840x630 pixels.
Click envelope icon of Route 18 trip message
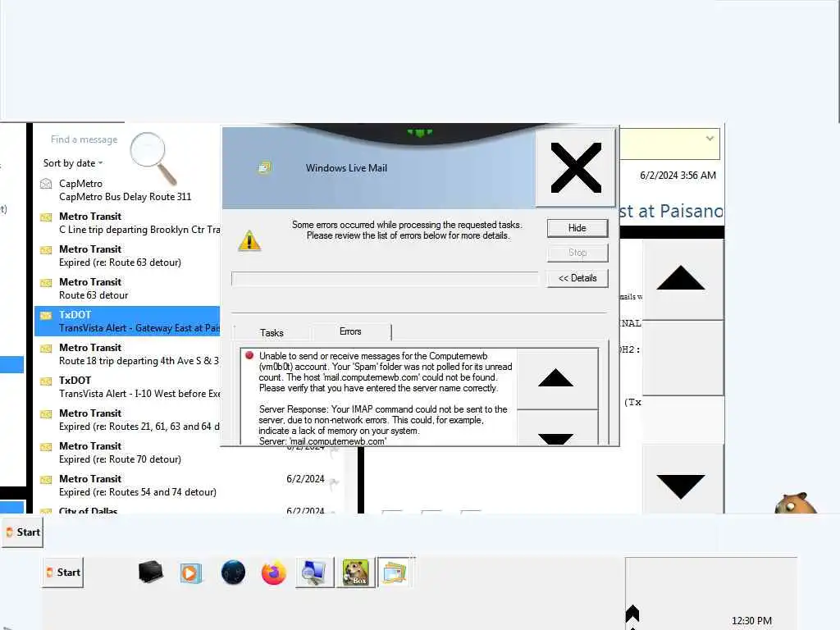[46, 348]
